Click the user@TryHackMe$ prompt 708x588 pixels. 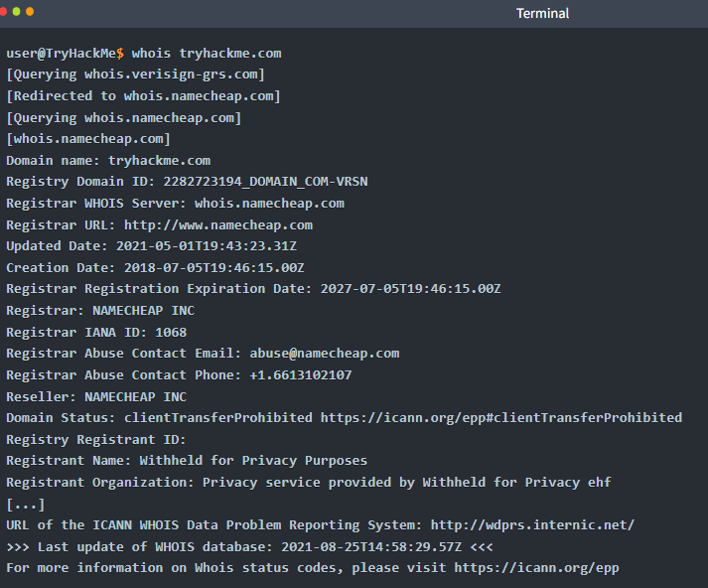pos(65,54)
